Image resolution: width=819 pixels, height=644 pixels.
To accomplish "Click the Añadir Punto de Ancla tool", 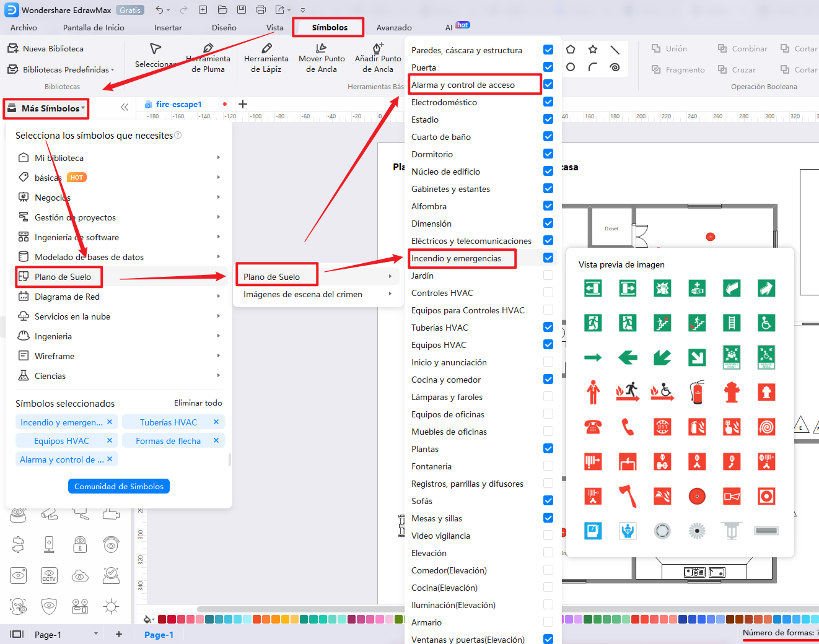I will 378,58.
